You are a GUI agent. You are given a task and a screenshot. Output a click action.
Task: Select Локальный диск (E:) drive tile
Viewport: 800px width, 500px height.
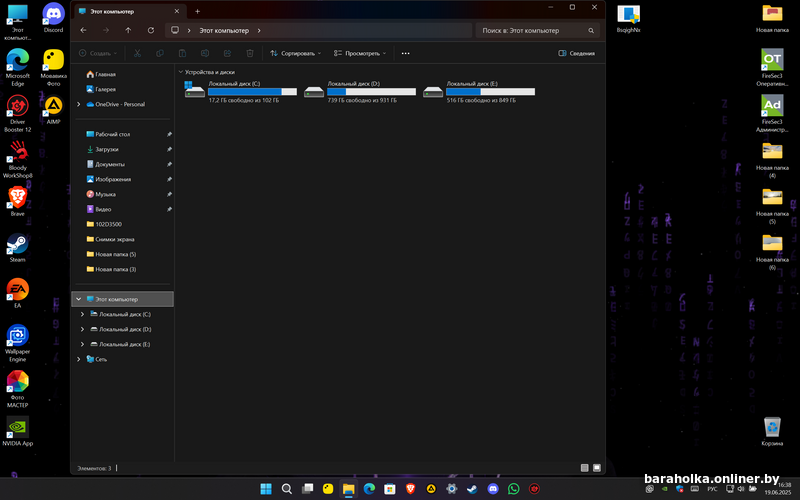pyautogui.click(x=479, y=92)
